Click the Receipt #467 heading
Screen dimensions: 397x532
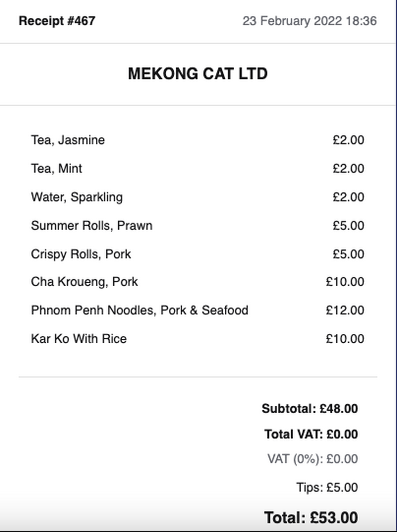pyautogui.click(x=57, y=21)
